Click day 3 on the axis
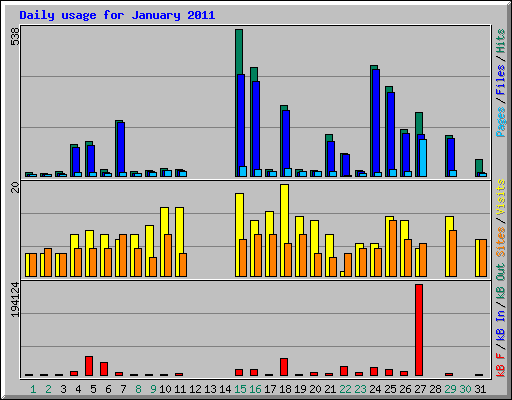Image resolution: width=512 pixels, height=400 pixels. coord(63,389)
